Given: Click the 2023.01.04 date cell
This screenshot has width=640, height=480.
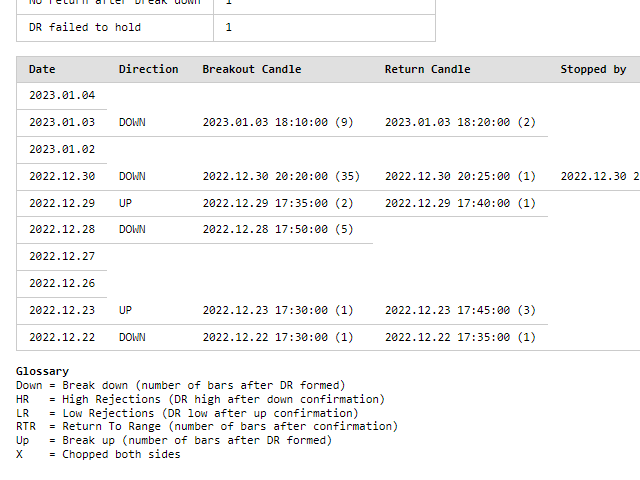Looking at the screenshot, I should pos(62,96).
